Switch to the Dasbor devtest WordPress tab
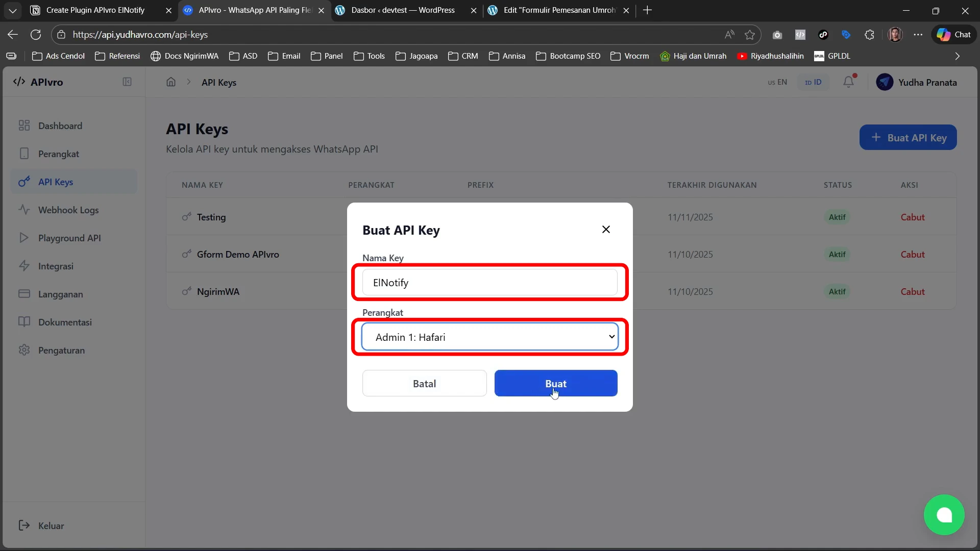 [402, 10]
